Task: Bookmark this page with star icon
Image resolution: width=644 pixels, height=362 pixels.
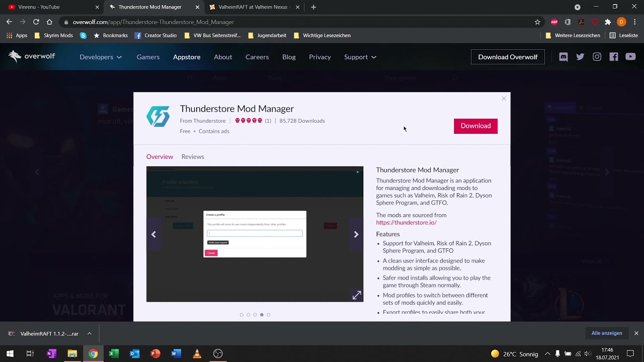Action: (x=537, y=22)
